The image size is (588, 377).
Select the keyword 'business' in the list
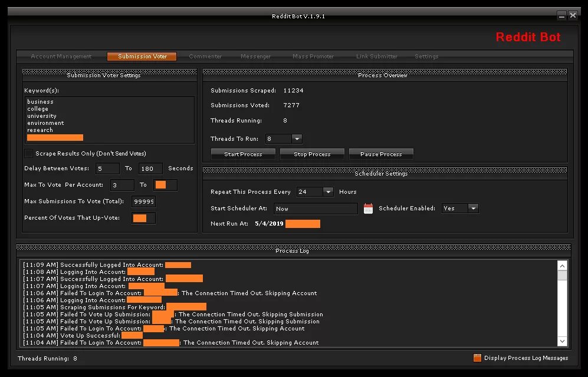[40, 101]
